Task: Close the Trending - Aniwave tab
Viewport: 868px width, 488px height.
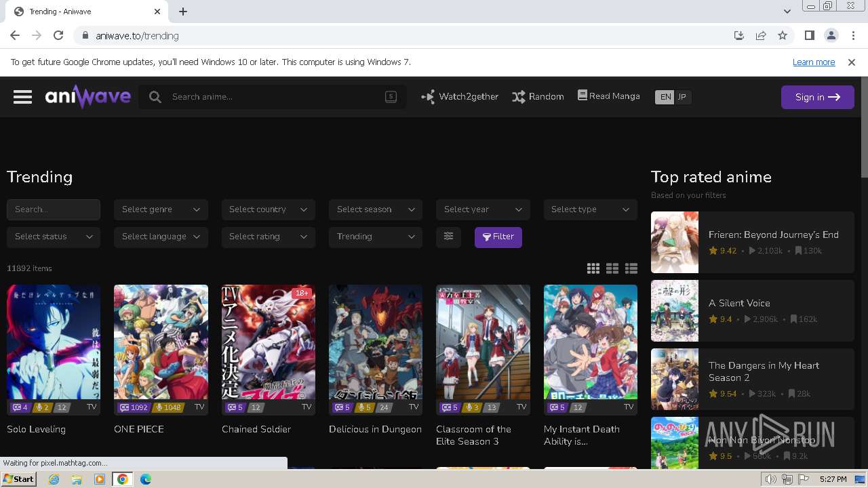Action: [157, 12]
